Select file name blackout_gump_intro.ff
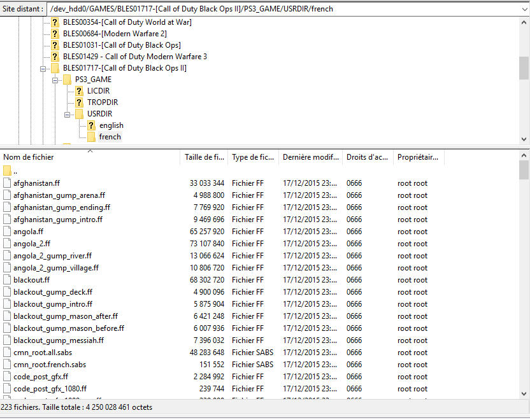 (x=53, y=304)
